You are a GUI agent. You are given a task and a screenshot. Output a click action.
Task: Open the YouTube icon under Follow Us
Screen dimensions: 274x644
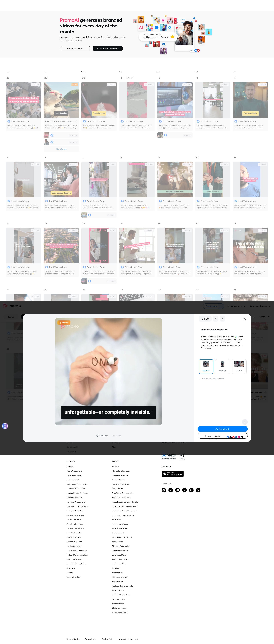[x=177, y=490]
